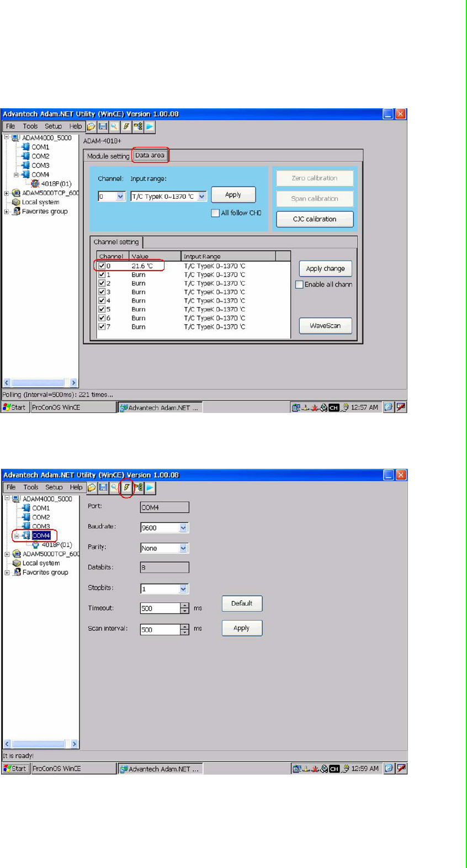Click the pen tablet icon on the 12:57 AM taskbar
The image size is (467, 868).
tap(401, 407)
